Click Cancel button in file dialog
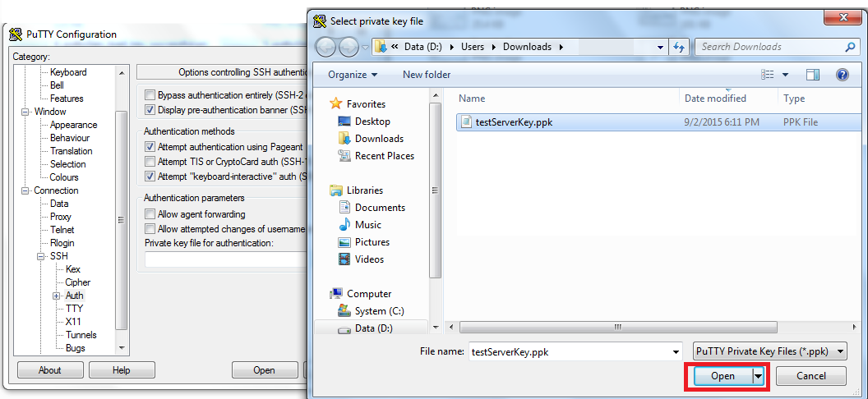 pyautogui.click(x=811, y=376)
